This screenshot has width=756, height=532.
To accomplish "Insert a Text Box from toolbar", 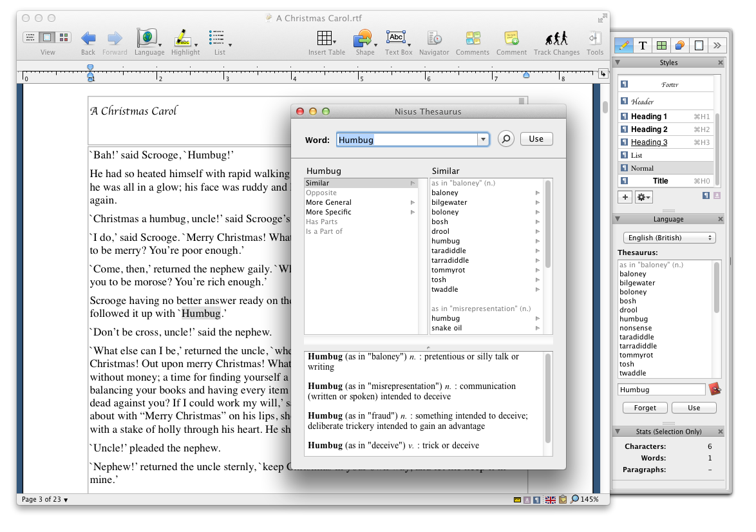I will pyautogui.click(x=396, y=37).
